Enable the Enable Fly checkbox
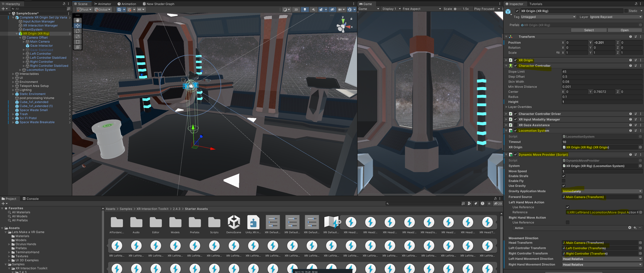The image size is (644, 273). pos(563,181)
